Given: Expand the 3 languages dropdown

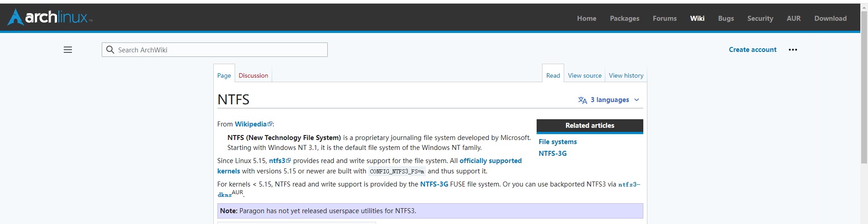Looking at the screenshot, I should (x=609, y=100).
